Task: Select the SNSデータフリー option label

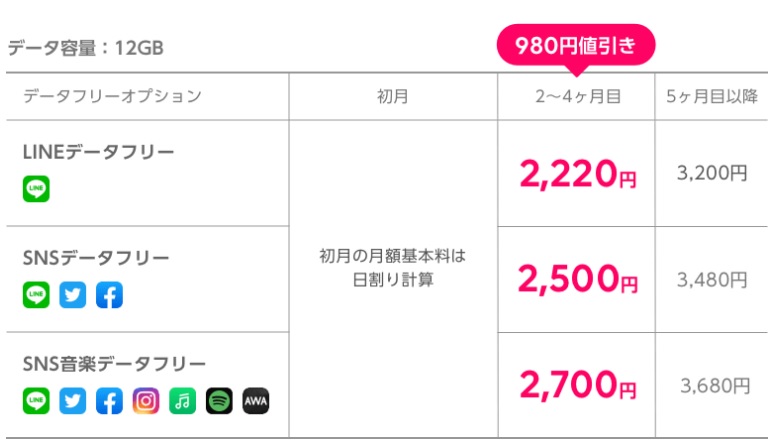Action: click(x=96, y=258)
